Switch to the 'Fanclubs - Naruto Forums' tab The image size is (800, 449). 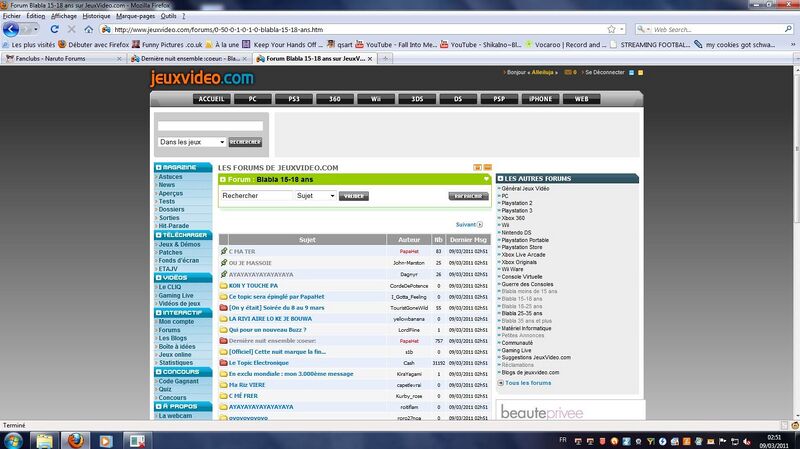(54, 59)
